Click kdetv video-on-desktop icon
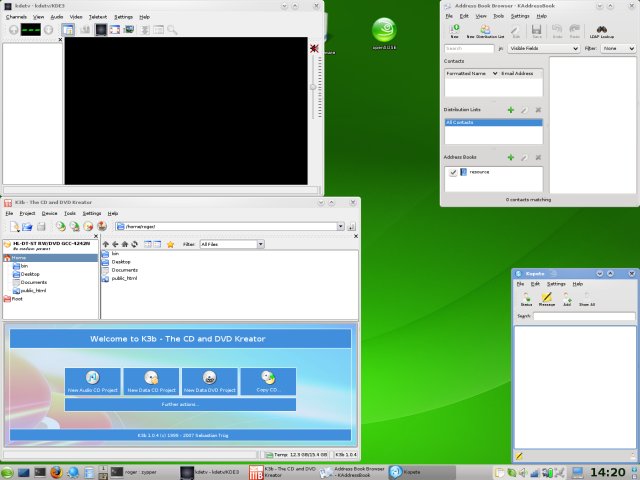 click(129, 30)
